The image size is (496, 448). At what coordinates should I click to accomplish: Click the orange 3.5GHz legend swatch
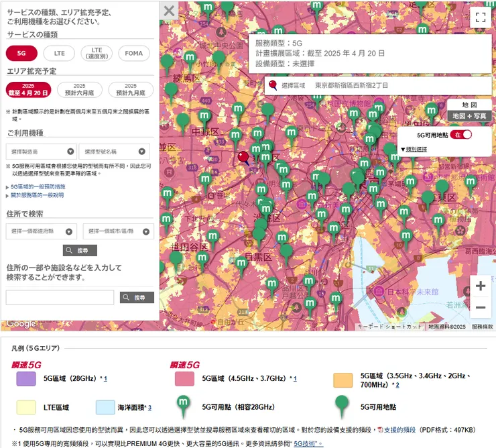click(x=343, y=380)
